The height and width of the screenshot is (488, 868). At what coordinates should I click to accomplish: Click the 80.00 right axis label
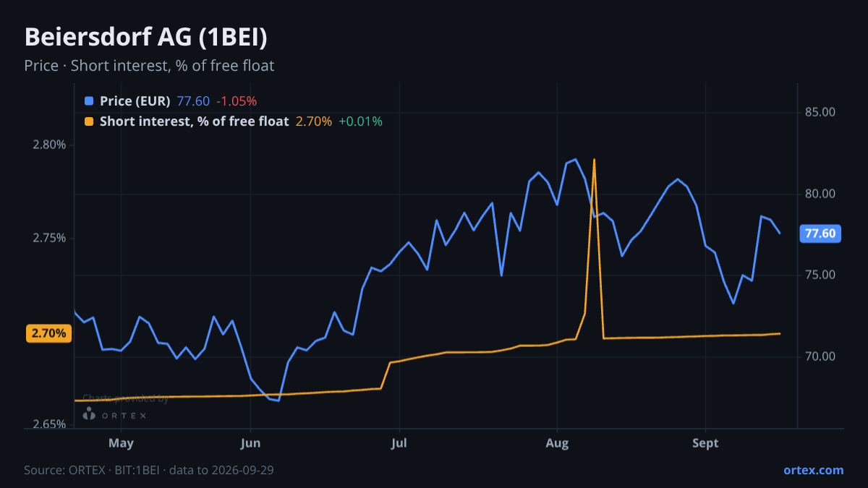820,194
